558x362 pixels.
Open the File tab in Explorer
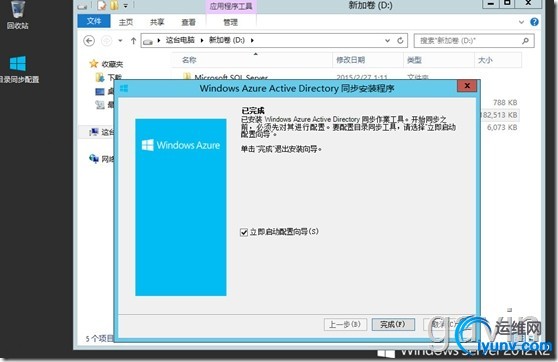click(x=94, y=21)
